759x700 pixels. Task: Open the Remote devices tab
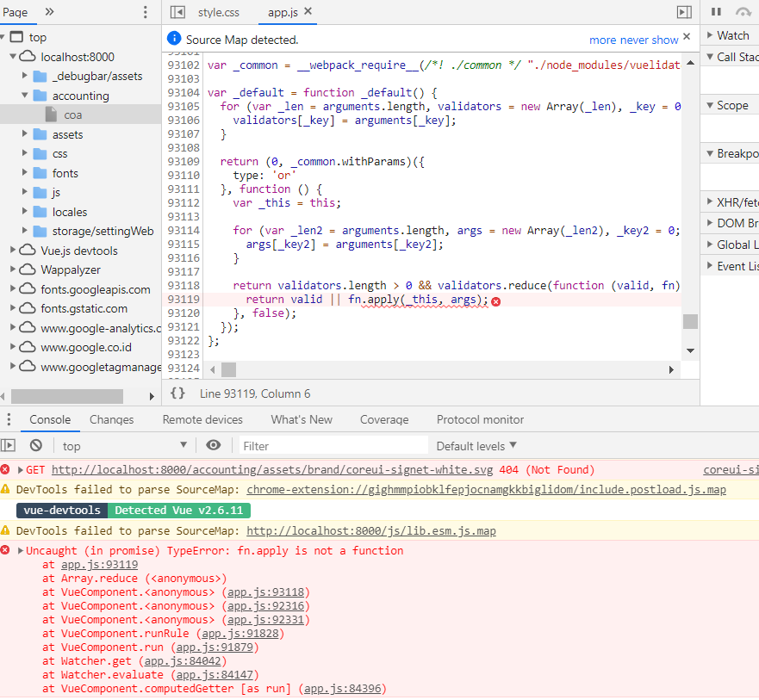pos(202,419)
